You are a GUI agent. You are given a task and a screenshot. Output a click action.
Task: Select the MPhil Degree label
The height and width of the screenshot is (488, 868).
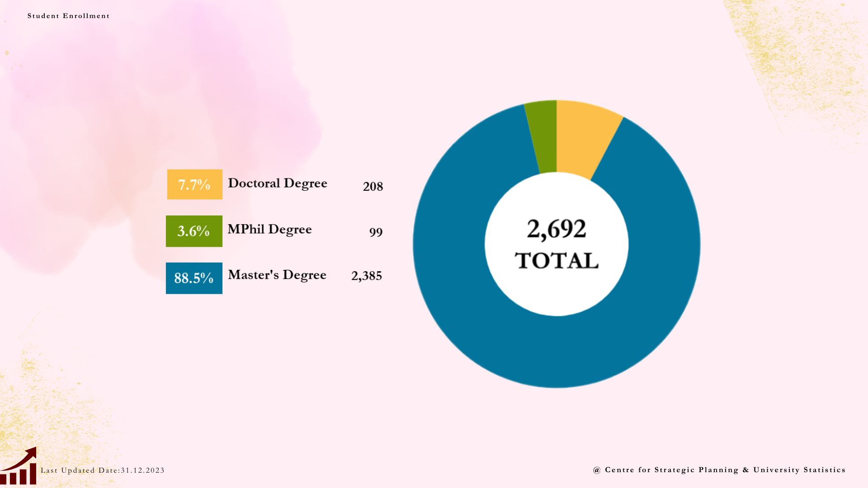coord(269,230)
